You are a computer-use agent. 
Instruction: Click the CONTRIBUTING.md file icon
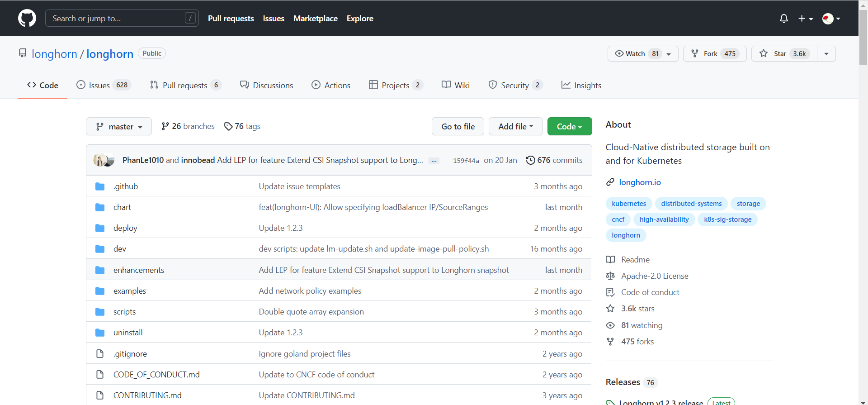[100, 395]
